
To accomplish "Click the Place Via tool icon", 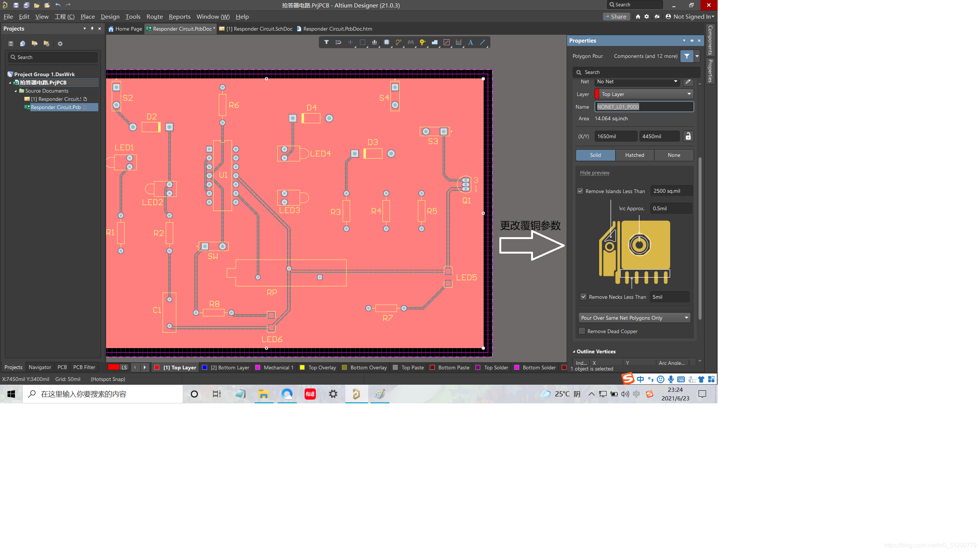I will click(422, 42).
